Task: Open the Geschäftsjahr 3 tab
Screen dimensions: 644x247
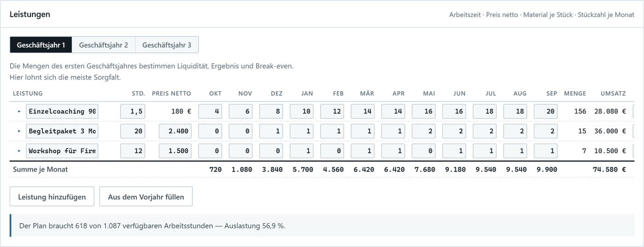Action: coord(167,45)
